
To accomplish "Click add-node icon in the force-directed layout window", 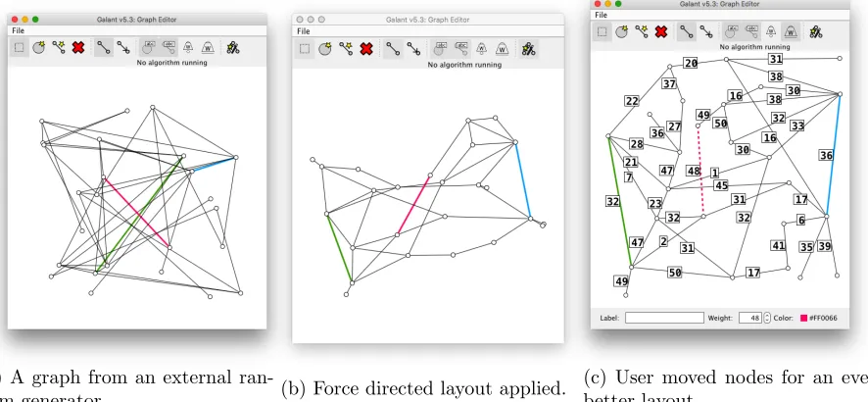I will coord(324,49).
